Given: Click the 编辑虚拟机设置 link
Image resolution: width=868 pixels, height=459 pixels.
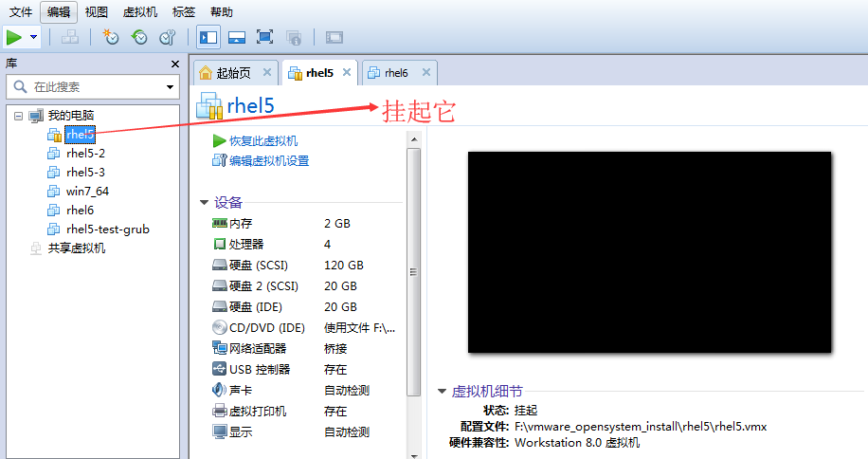Looking at the screenshot, I should pos(269,160).
